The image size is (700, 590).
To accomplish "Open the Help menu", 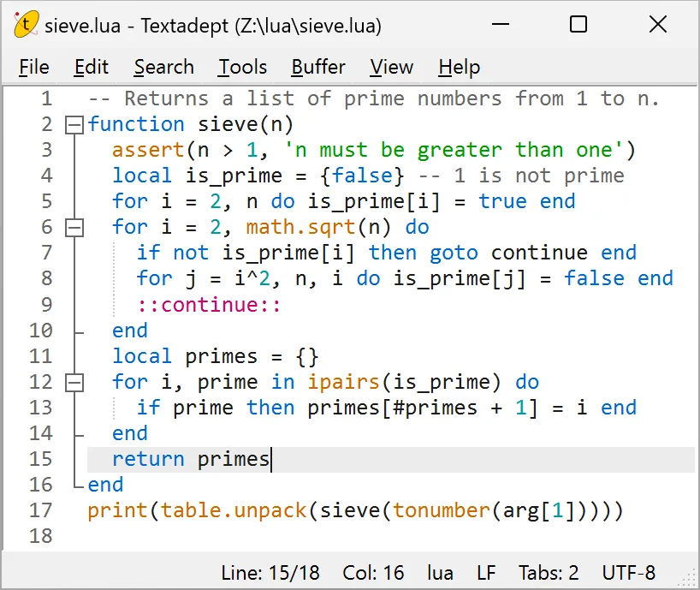I will 459,68.
